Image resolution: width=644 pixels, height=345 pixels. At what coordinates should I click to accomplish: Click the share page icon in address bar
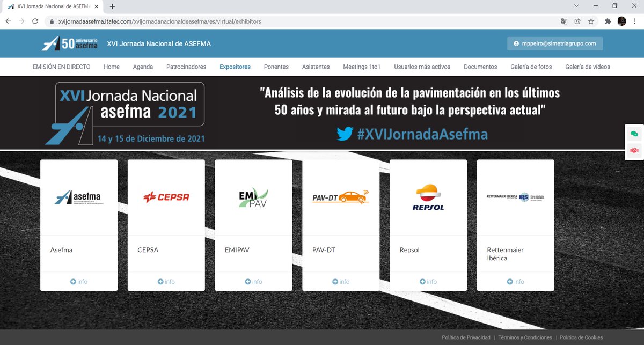coord(577,21)
